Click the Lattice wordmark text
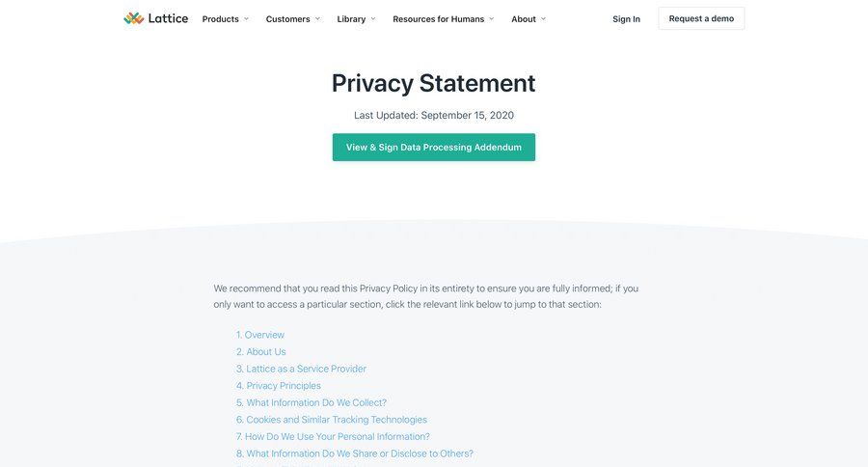The width and height of the screenshot is (868, 467). click(169, 18)
